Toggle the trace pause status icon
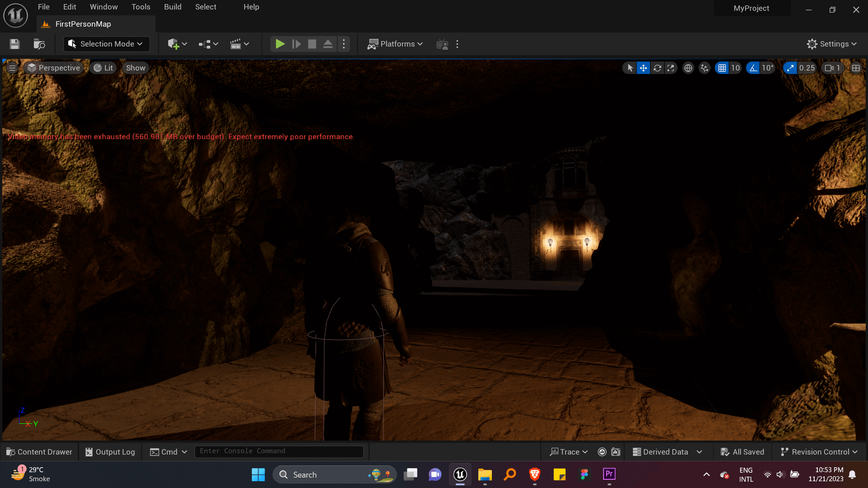868x488 pixels. pos(602,452)
